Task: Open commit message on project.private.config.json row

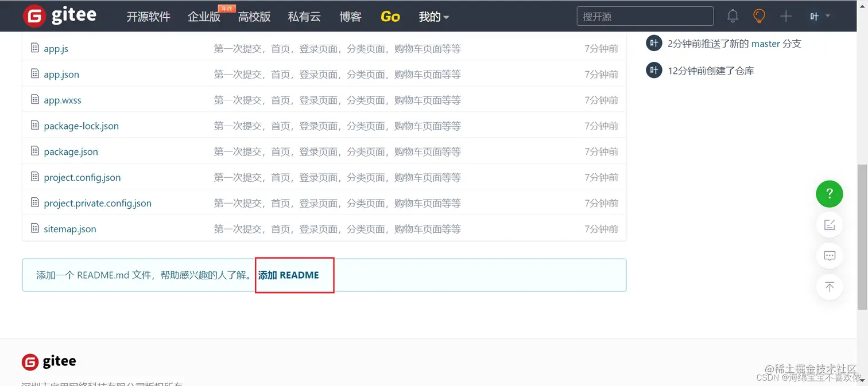Action: 338,204
